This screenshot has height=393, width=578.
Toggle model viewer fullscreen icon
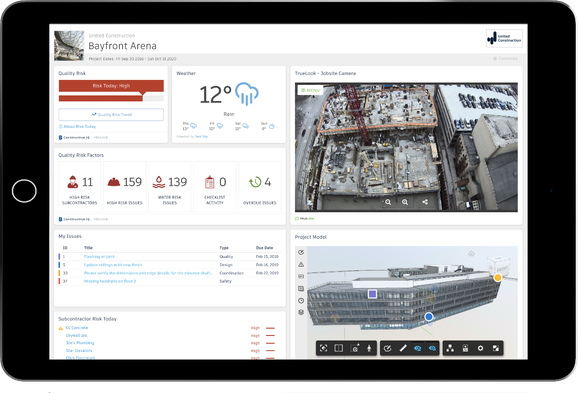(x=495, y=348)
